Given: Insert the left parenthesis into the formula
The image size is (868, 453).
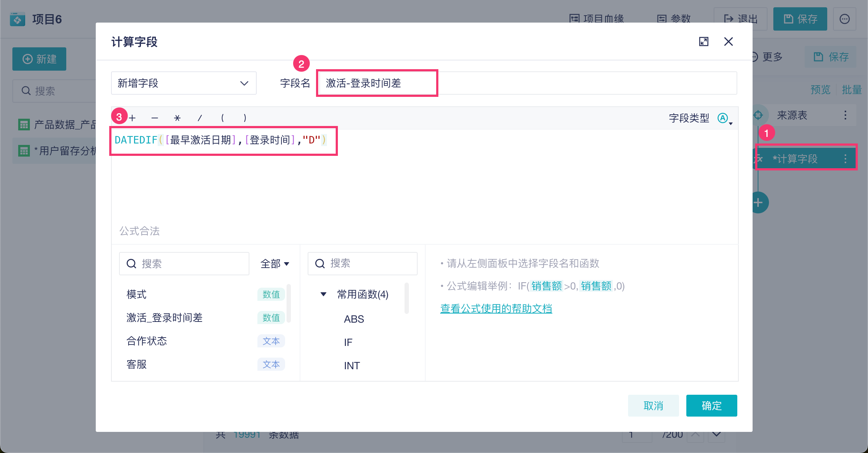Looking at the screenshot, I should [x=222, y=118].
